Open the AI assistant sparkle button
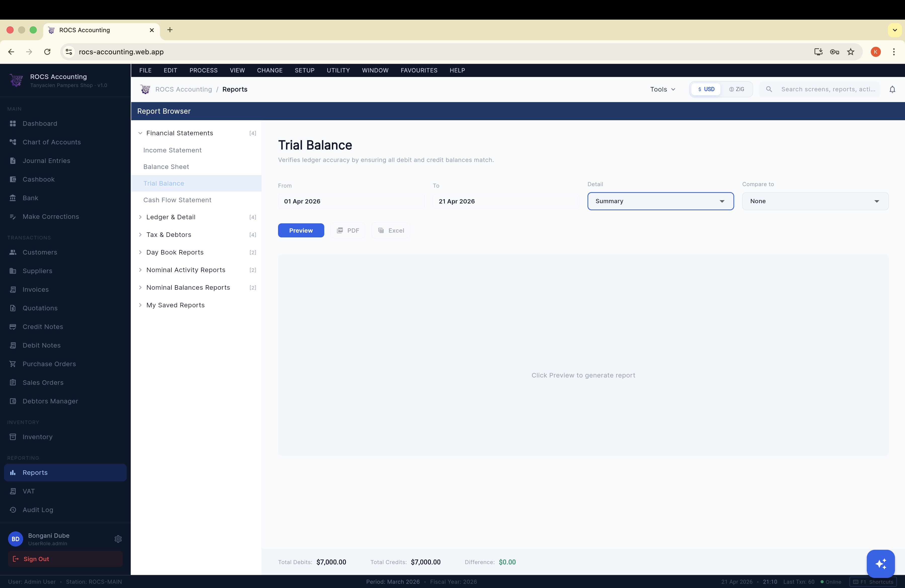Viewport: 905px width, 588px height. click(x=881, y=564)
